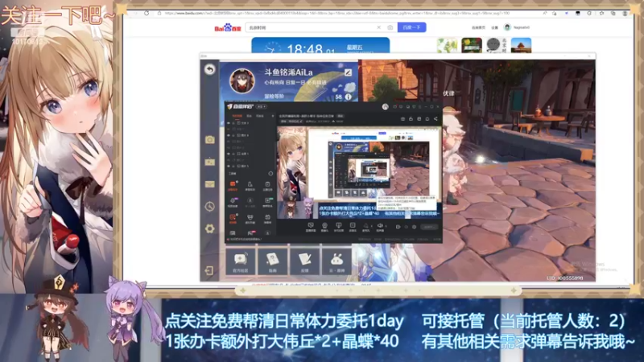Open the clock icon in Genshin sidebar
The height and width of the screenshot is (362, 644).
point(210,206)
